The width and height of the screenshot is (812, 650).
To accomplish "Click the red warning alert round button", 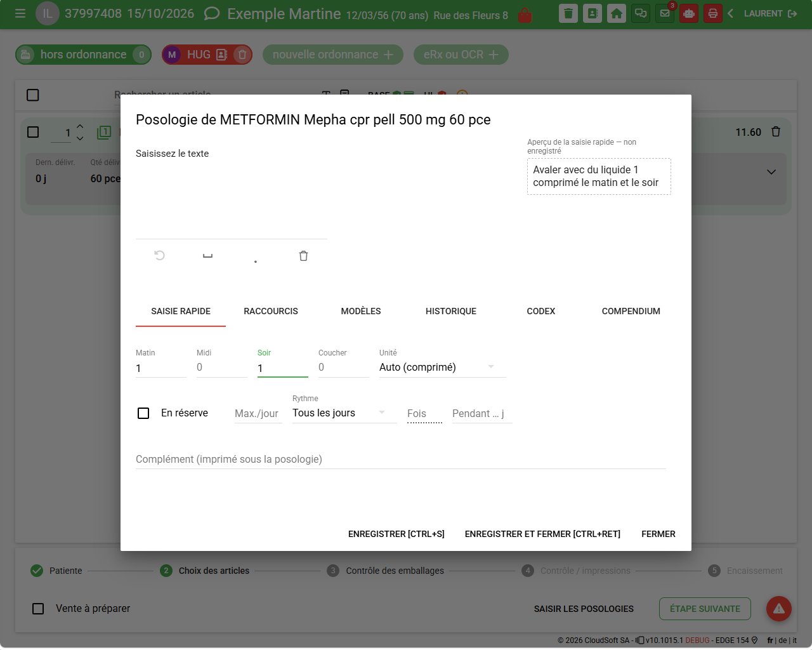I will (779, 609).
